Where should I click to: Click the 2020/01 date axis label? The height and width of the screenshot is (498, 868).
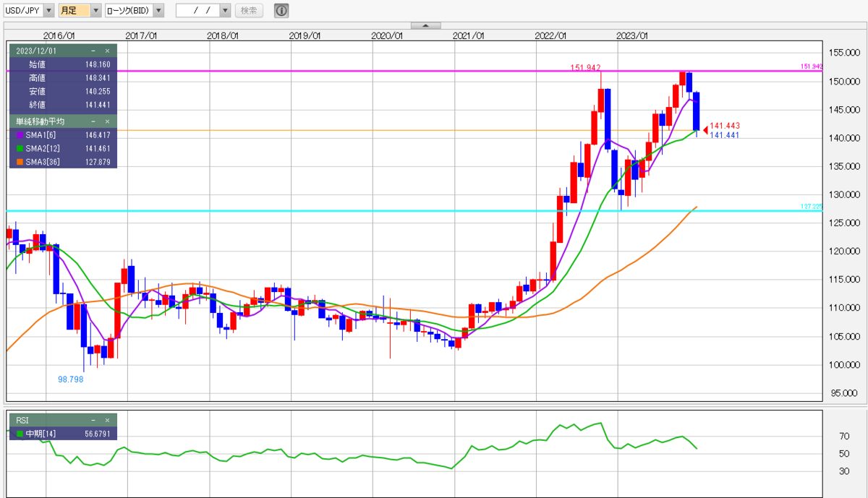(x=386, y=35)
